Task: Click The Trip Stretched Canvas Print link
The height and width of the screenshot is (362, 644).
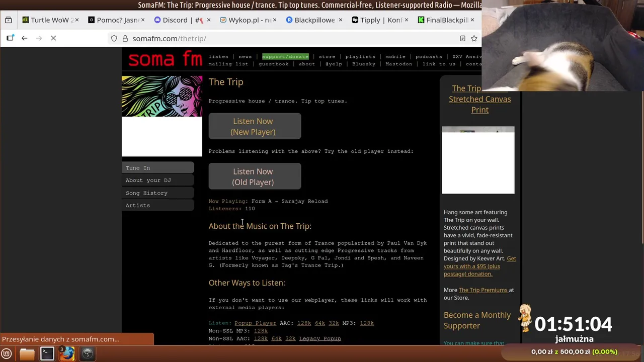Action: click(x=479, y=99)
